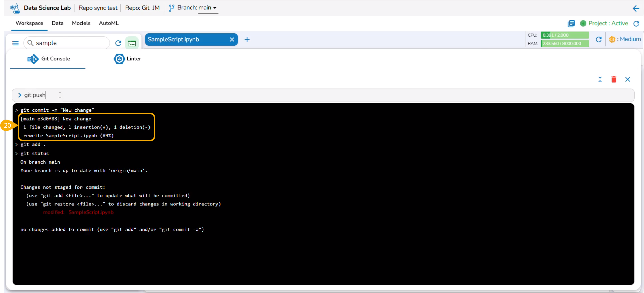Refresh the file list next to search
Image resolution: width=644 pixels, height=293 pixels.
coord(118,43)
